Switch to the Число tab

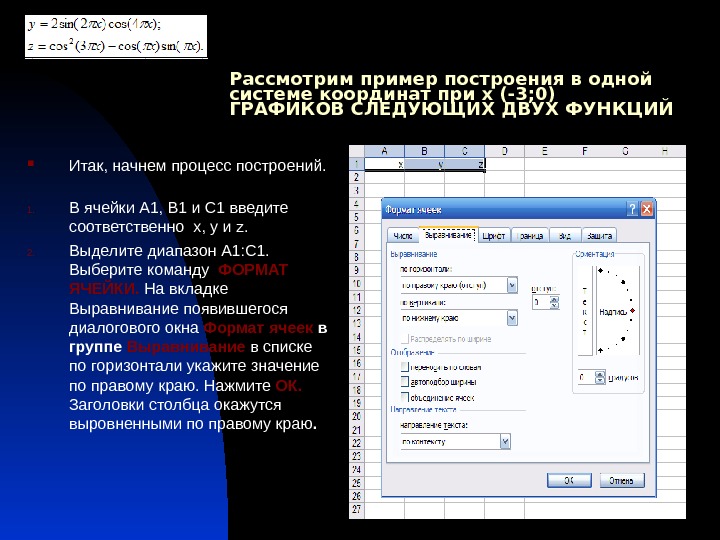(x=403, y=236)
